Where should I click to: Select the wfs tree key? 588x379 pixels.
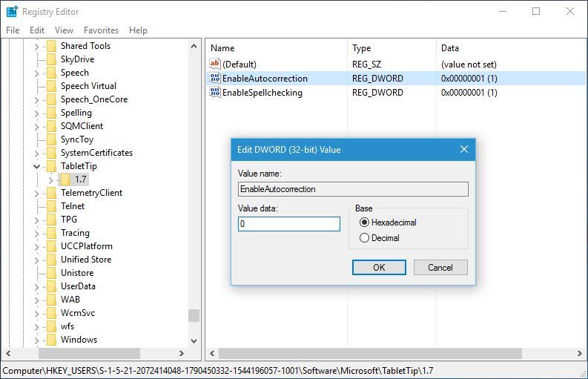[x=67, y=326]
